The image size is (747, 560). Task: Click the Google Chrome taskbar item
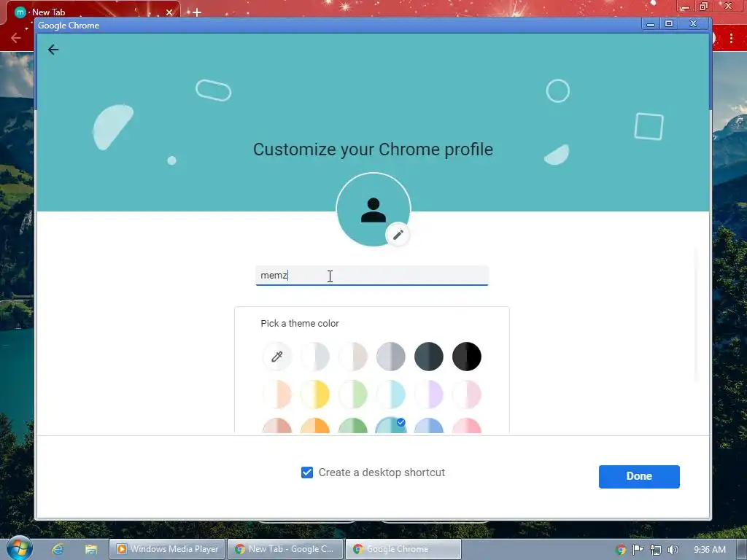[x=403, y=549]
